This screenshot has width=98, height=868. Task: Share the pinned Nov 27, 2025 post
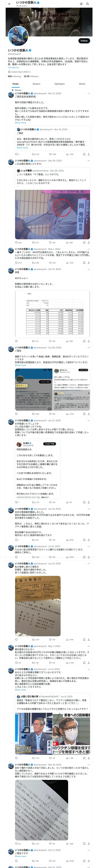point(89,154)
